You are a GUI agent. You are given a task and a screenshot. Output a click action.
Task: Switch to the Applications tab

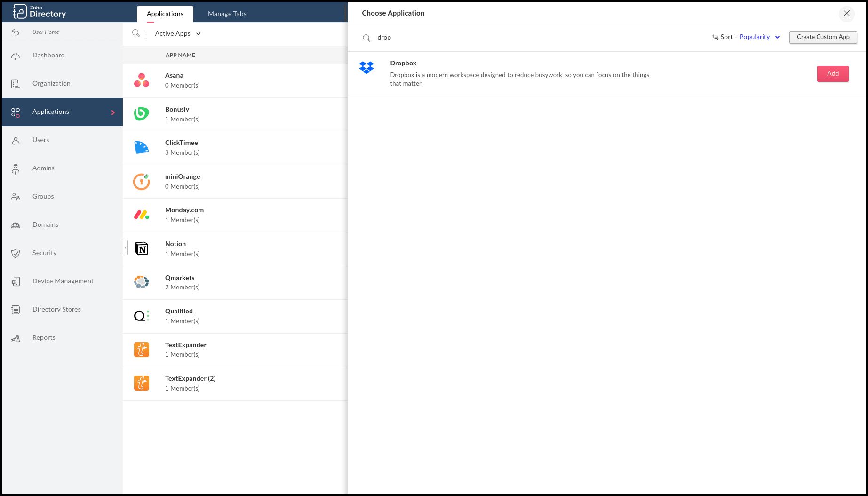tap(165, 14)
